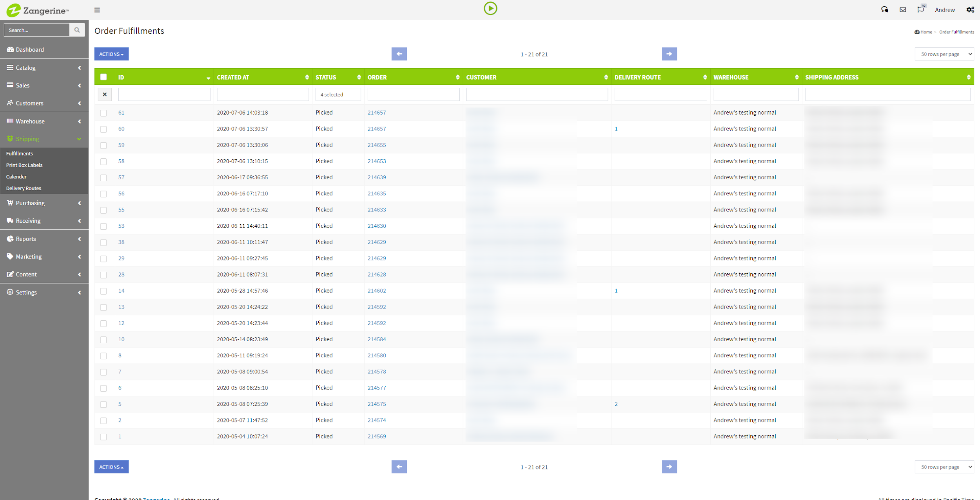980x500 pixels.
Task: Click the search magnifier button
Action: point(77,30)
